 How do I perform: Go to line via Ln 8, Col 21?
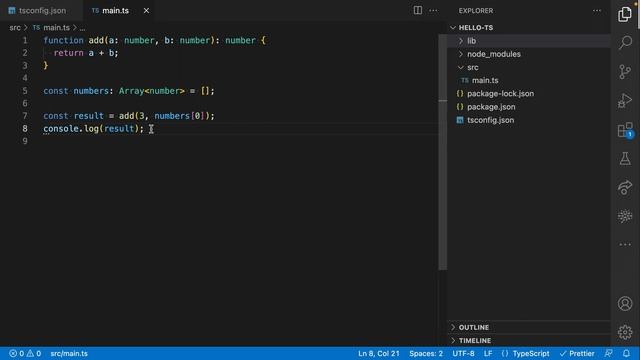[x=378, y=353]
